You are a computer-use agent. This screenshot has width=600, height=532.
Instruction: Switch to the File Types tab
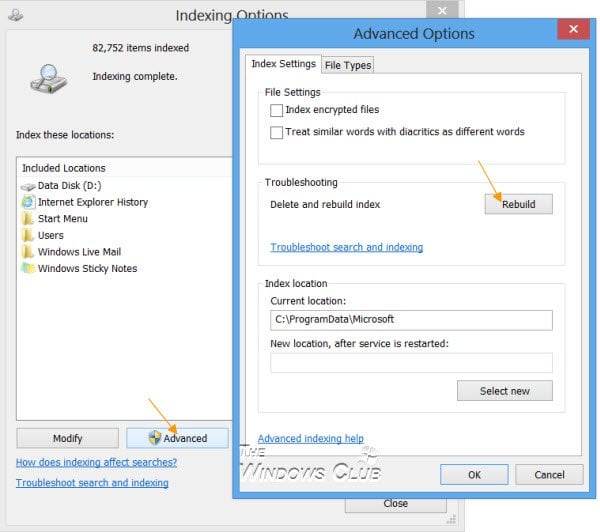click(347, 65)
